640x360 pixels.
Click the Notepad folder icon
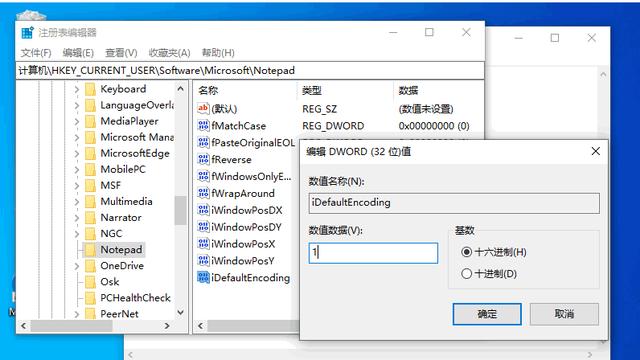point(90,249)
